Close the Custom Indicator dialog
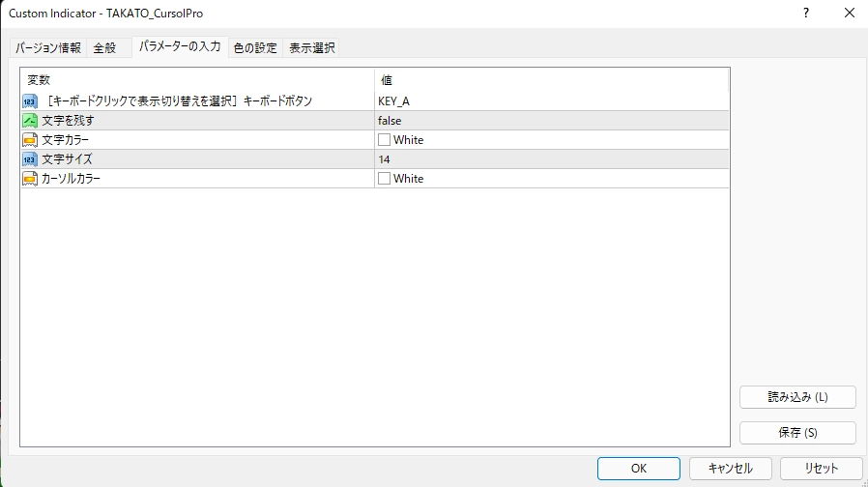Image resolution: width=868 pixels, height=487 pixels. (849, 14)
